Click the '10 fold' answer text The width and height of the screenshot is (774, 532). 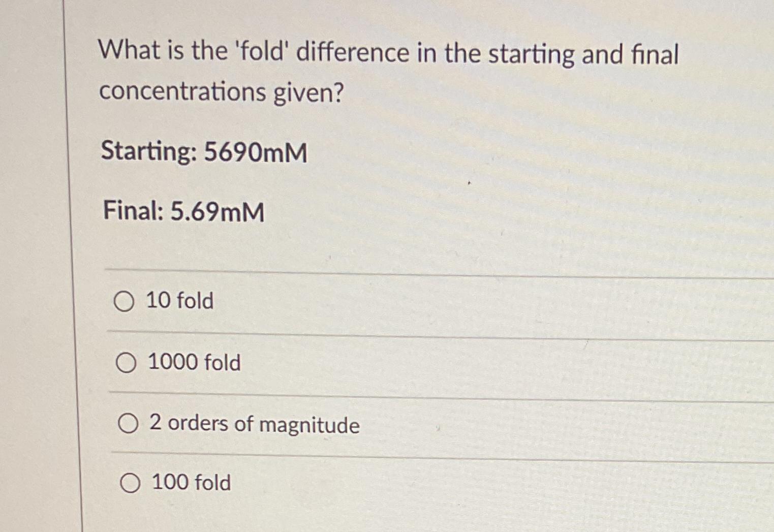click(x=179, y=301)
